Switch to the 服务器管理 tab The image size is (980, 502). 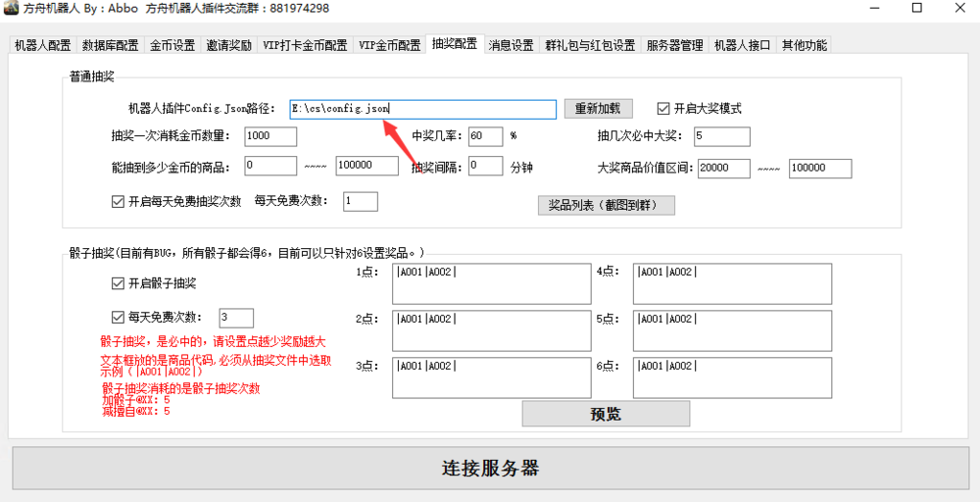pos(674,45)
